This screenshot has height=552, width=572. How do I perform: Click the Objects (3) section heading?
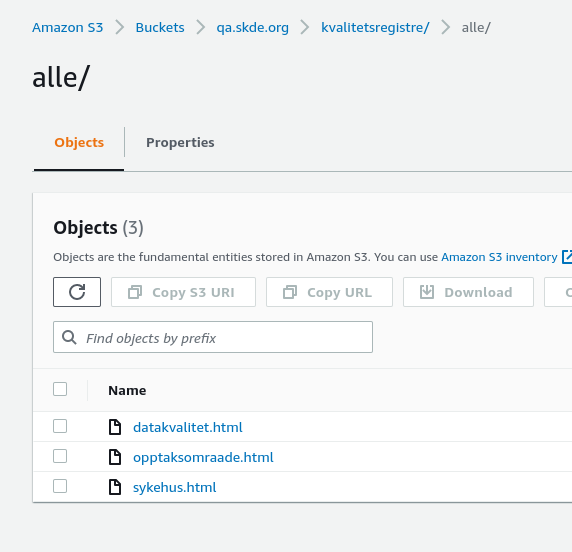(x=98, y=228)
